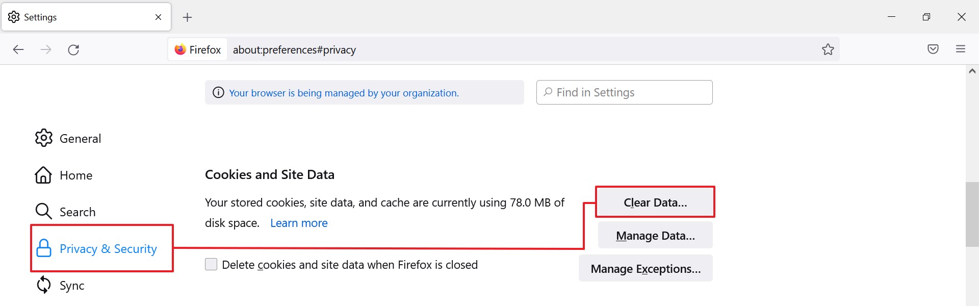Enable Delete cookies when Firefox is closed
This screenshot has width=980, height=306.
[211, 264]
